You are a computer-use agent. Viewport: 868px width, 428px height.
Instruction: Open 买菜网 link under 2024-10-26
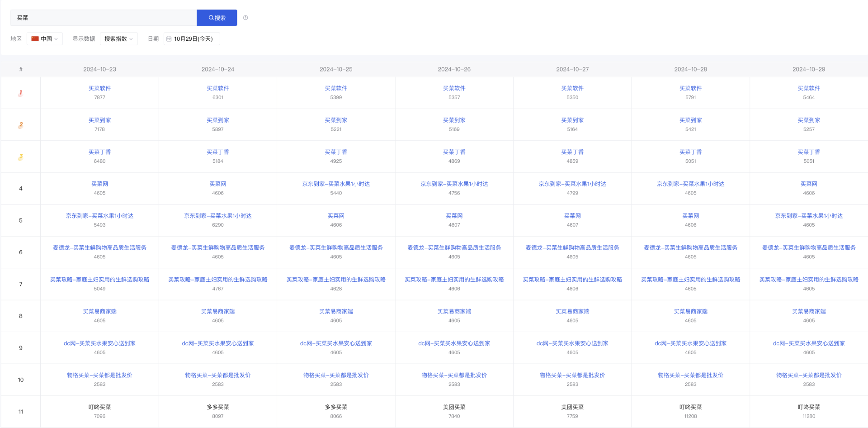(454, 216)
